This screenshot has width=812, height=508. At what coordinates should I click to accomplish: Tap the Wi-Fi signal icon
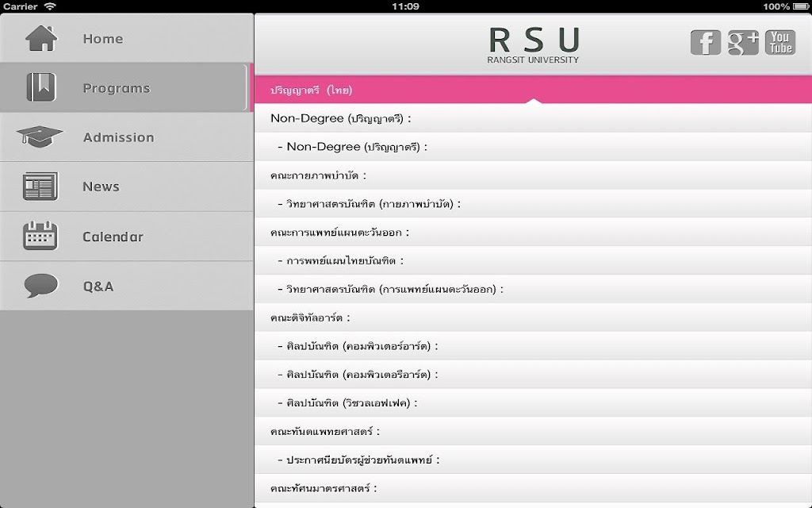point(50,6)
